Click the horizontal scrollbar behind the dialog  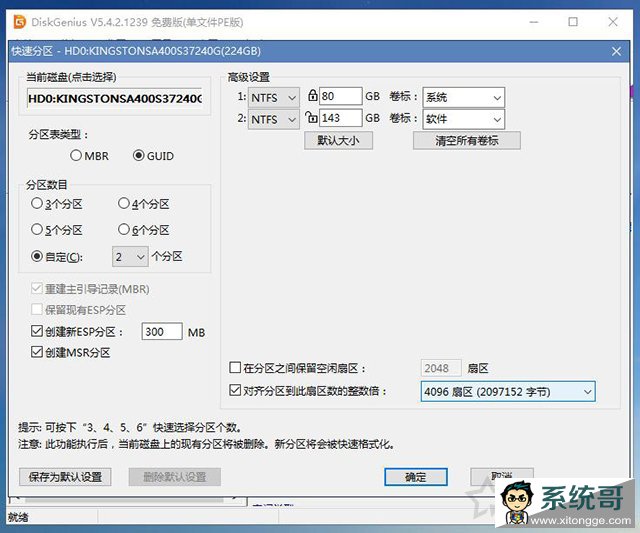tap(124, 500)
